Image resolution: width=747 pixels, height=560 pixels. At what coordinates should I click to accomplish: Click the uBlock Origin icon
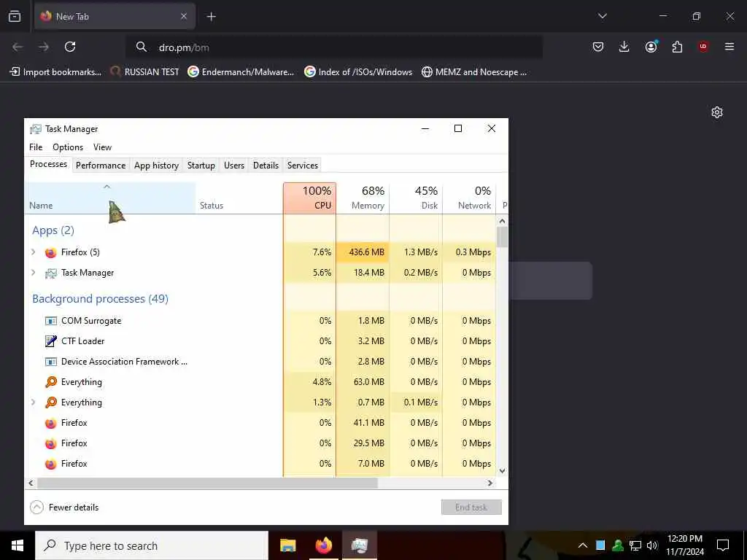tap(703, 46)
